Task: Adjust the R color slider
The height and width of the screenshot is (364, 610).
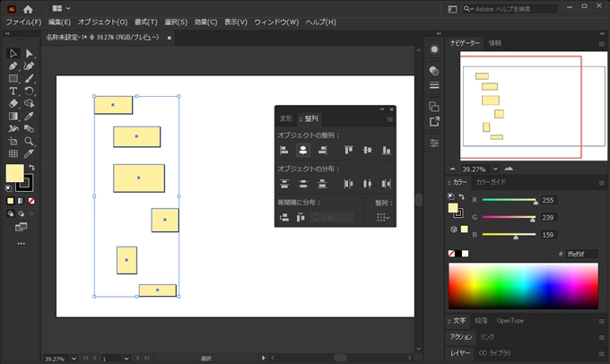Action: (509, 200)
